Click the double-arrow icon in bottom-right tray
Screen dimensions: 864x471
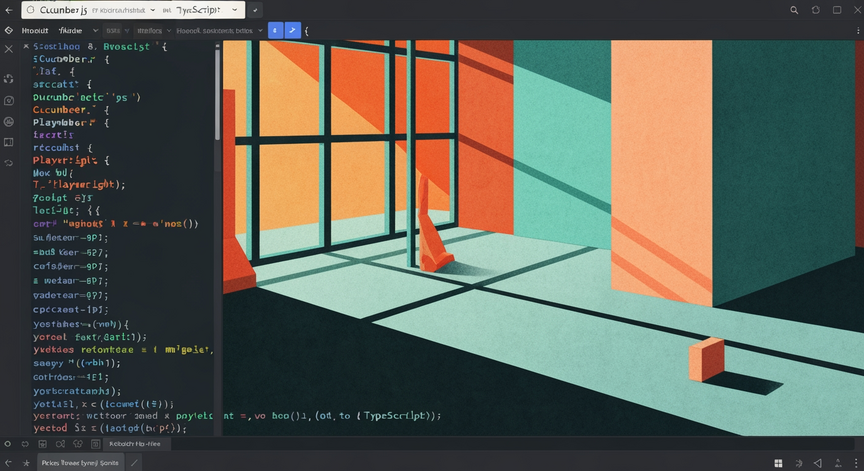pyautogui.click(x=798, y=463)
